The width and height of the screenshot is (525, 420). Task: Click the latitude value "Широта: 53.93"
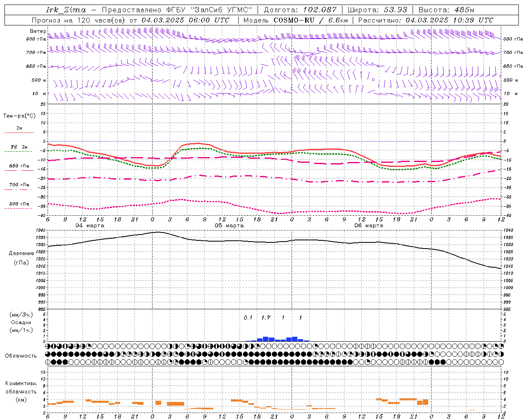(x=377, y=10)
